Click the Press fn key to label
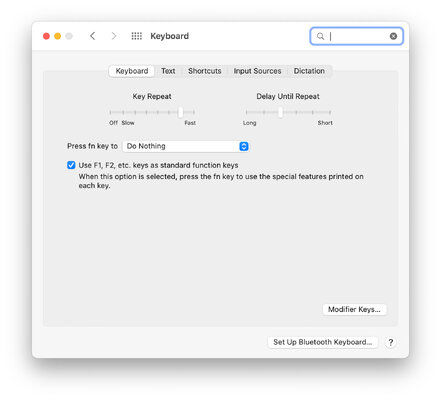 (x=92, y=146)
